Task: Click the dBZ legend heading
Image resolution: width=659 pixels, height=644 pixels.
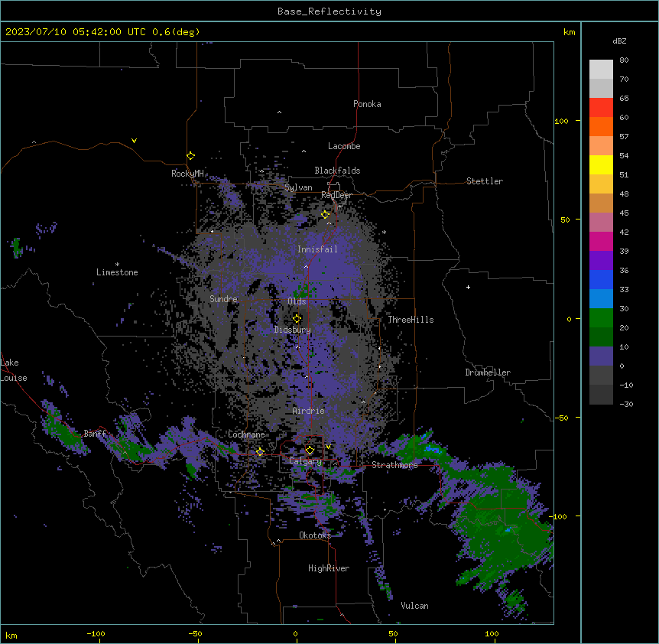Action: [x=619, y=41]
